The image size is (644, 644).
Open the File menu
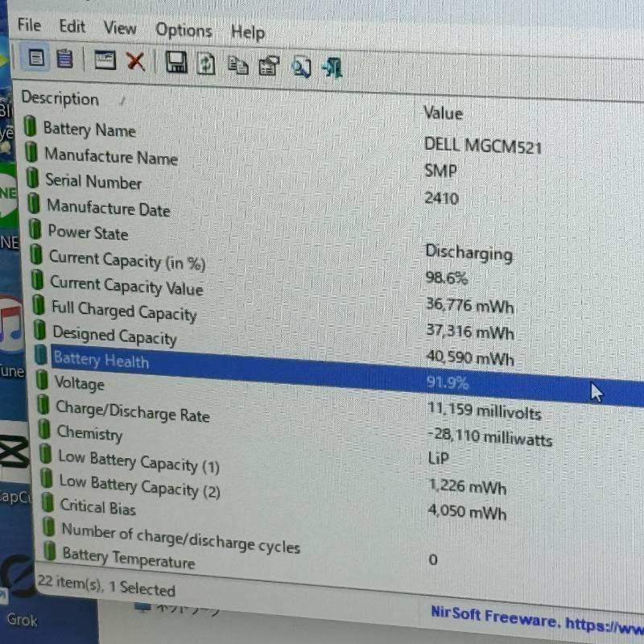pyautogui.click(x=29, y=26)
